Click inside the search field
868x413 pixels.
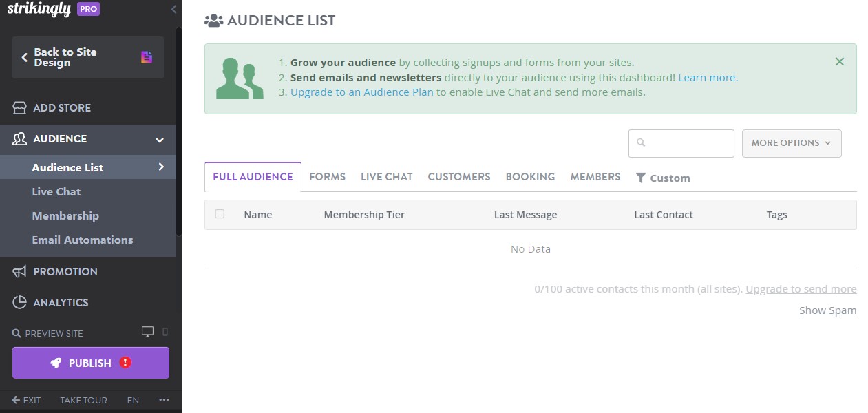click(x=681, y=143)
